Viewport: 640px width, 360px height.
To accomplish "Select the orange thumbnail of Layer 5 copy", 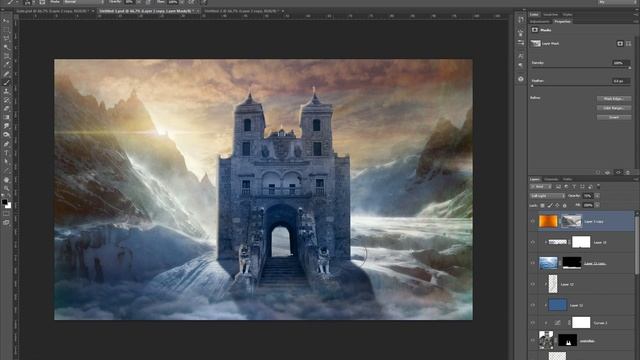I will [x=548, y=221].
